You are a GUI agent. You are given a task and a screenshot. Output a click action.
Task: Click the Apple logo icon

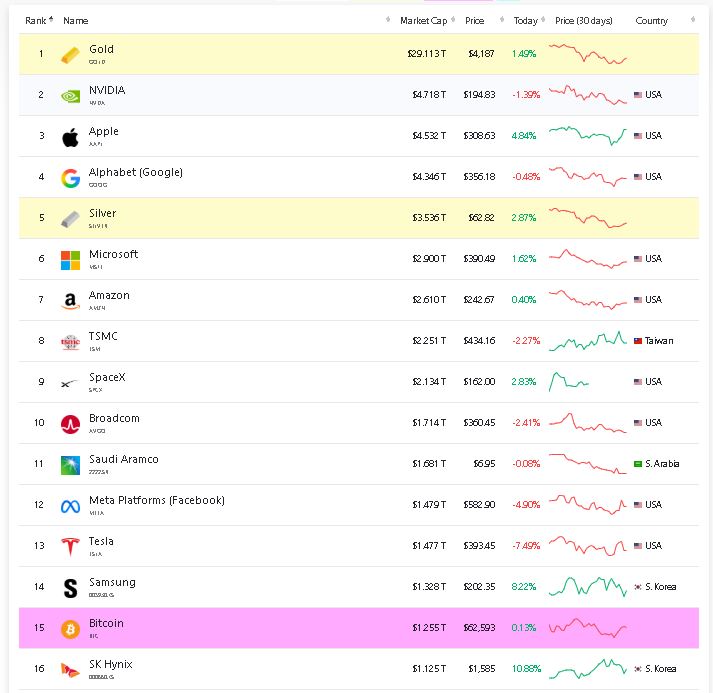pos(70,137)
